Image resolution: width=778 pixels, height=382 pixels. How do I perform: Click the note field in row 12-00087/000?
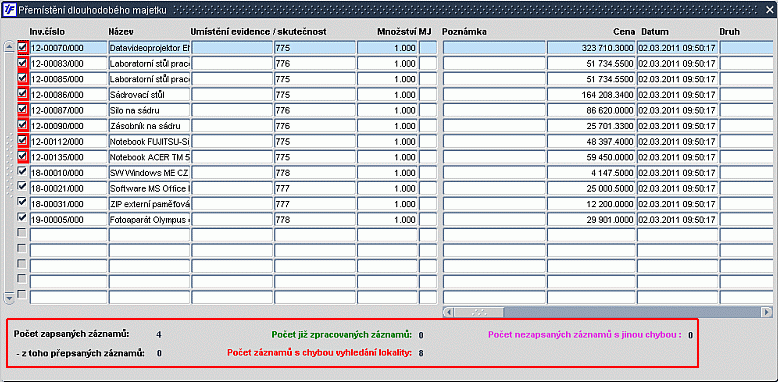point(494,110)
